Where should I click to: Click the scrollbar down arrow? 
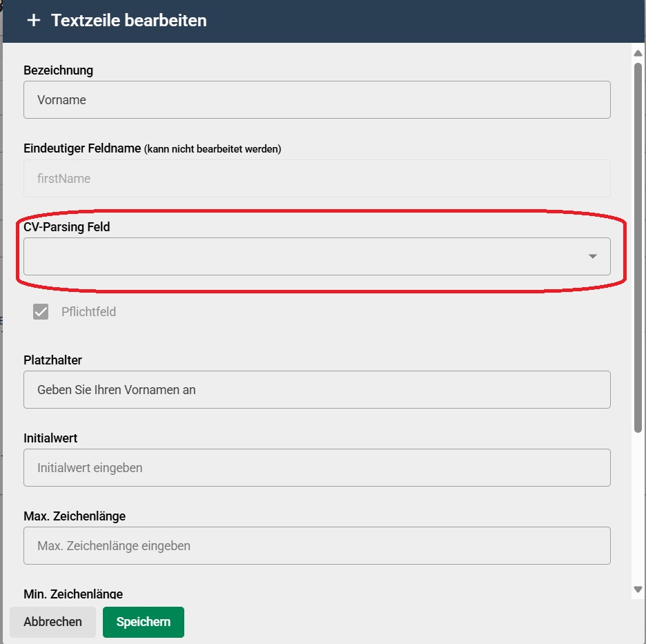click(x=638, y=589)
